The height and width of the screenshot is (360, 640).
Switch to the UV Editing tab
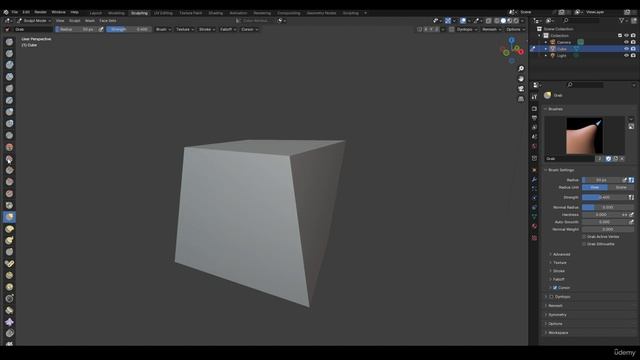(x=163, y=13)
